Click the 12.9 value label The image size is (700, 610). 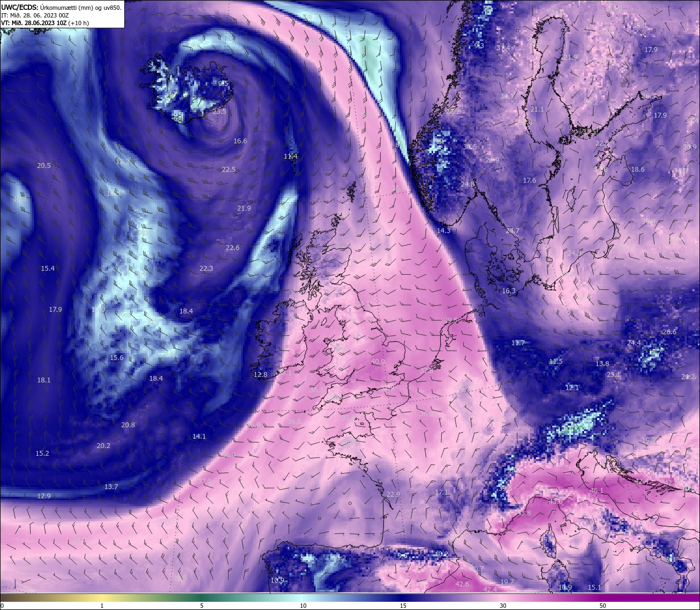coord(44,496)
